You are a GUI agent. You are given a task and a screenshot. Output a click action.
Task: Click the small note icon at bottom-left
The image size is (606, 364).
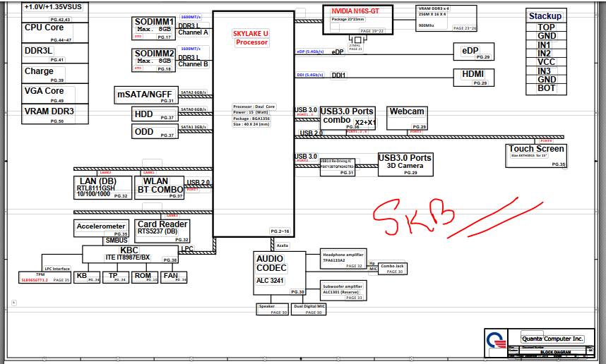[14, 303]
